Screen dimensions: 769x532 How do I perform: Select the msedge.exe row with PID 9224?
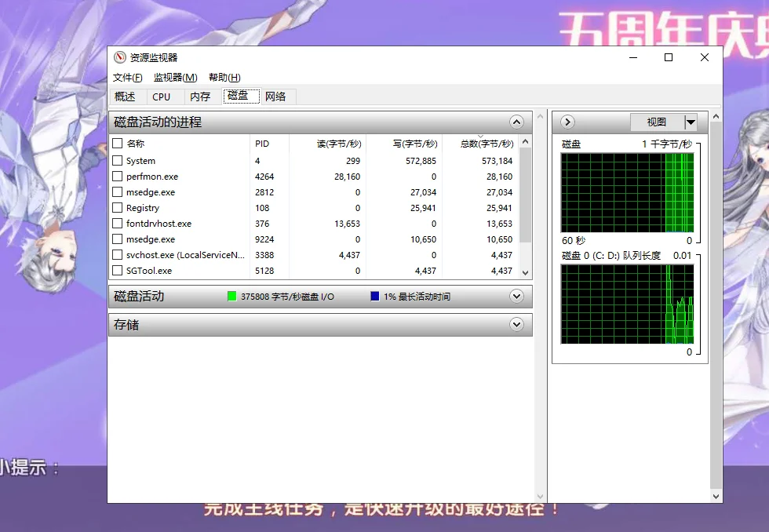tap(314, 239)
